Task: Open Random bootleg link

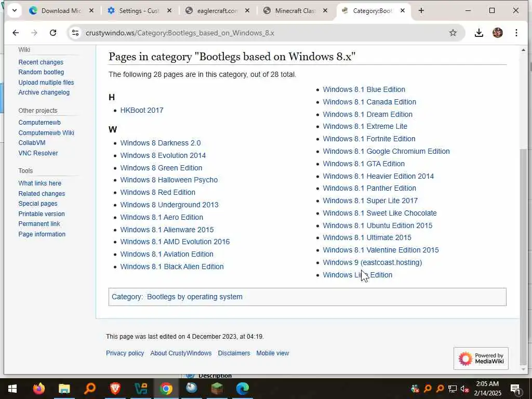Action: [x=41, y=72]
